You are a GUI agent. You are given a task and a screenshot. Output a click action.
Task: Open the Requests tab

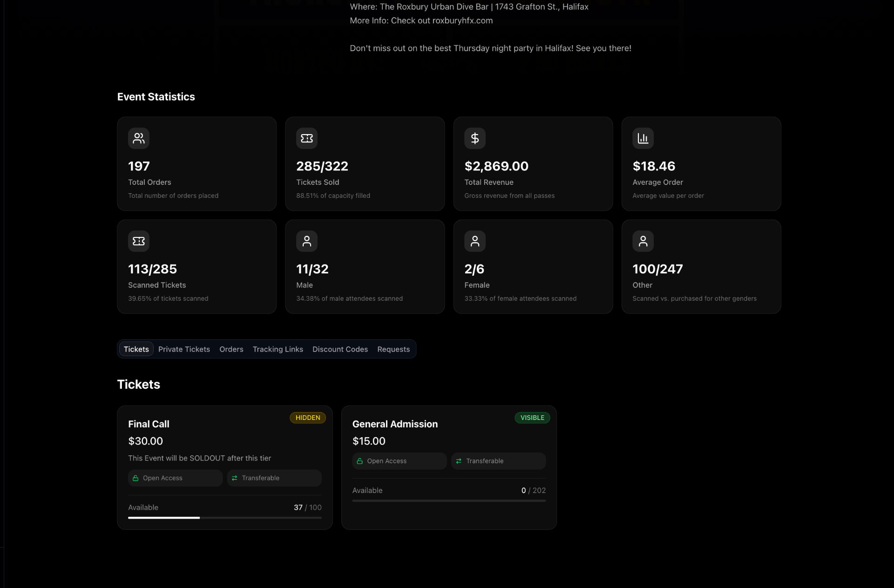(393, 349)
